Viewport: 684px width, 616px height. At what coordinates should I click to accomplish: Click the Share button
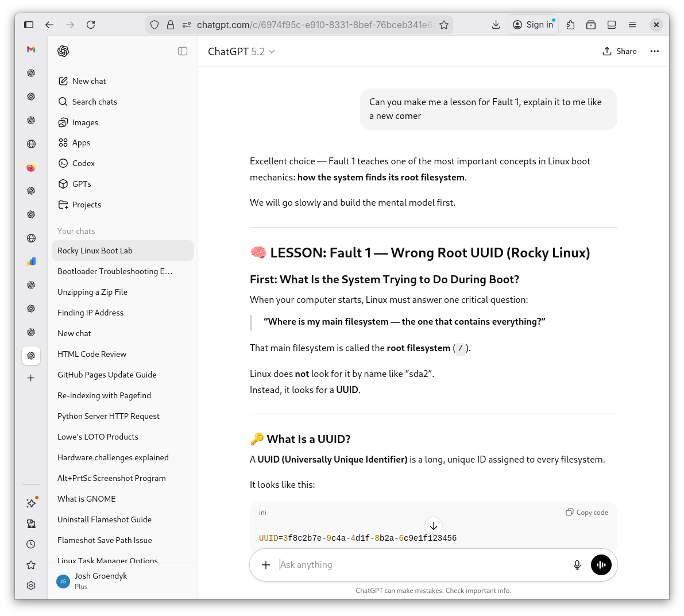620,51
